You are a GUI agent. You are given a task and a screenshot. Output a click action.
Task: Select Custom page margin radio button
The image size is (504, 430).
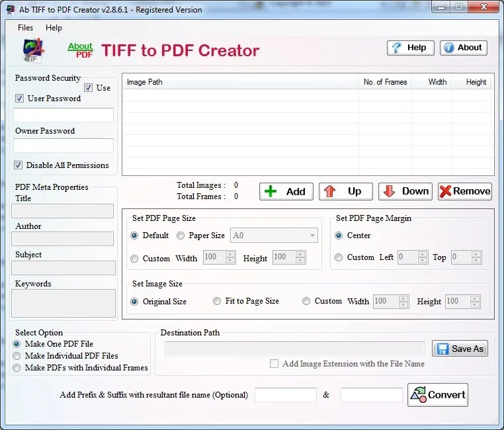pos(339,257)
